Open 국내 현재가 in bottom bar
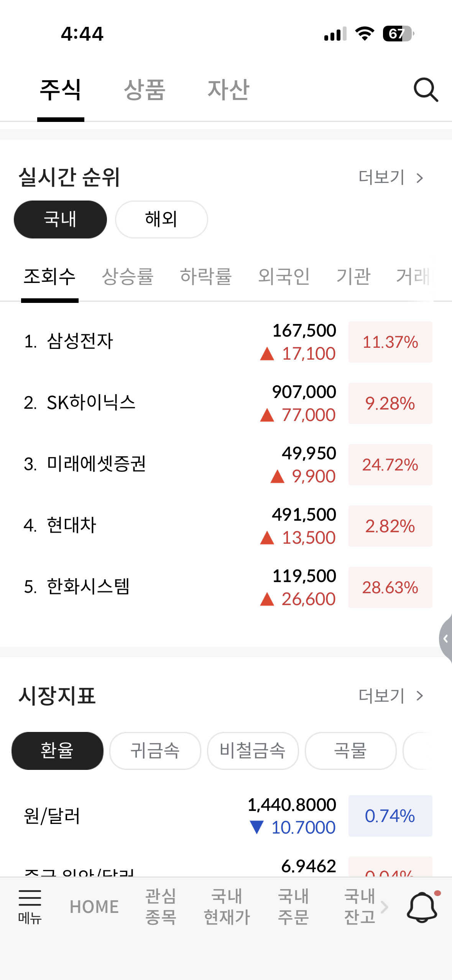 point(227,906)
